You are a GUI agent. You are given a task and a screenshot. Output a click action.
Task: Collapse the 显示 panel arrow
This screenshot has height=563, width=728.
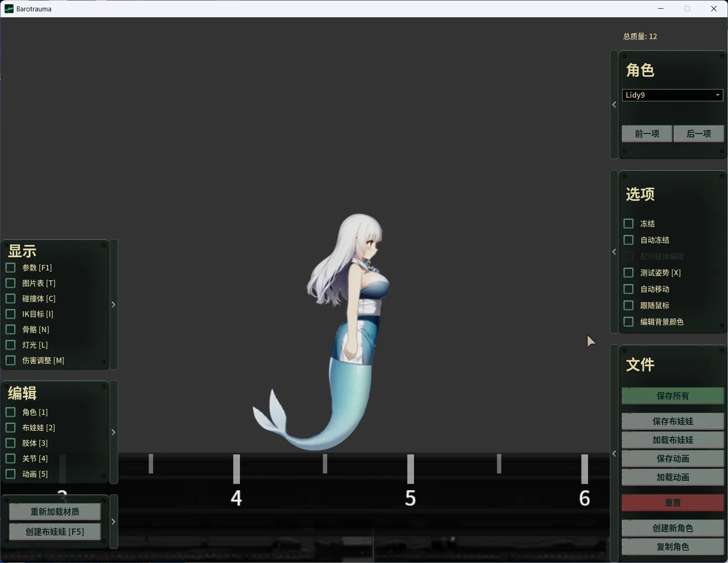click(x=114, y=304)
